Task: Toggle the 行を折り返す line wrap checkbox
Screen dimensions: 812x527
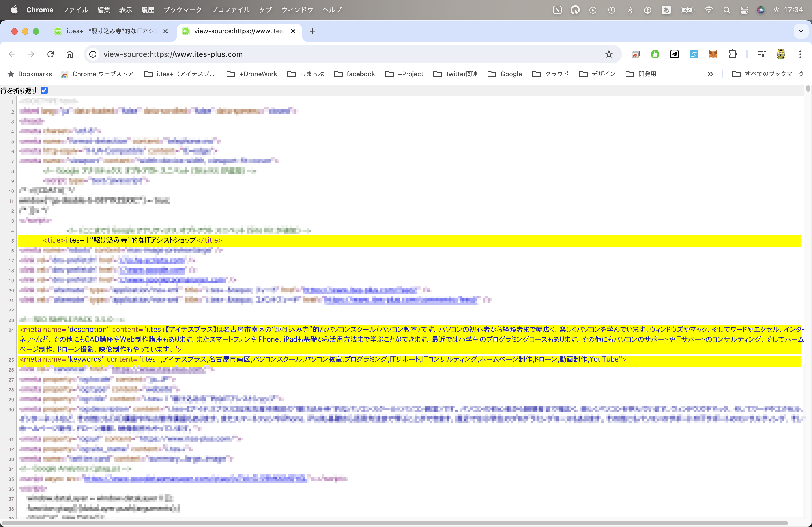Action: click(44, 90)
